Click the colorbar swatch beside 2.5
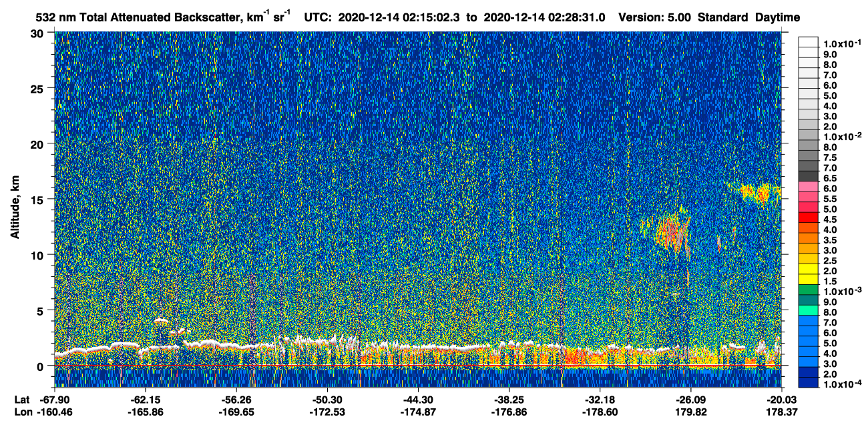Screen dimensions: 868x445 tap(809, 258)
